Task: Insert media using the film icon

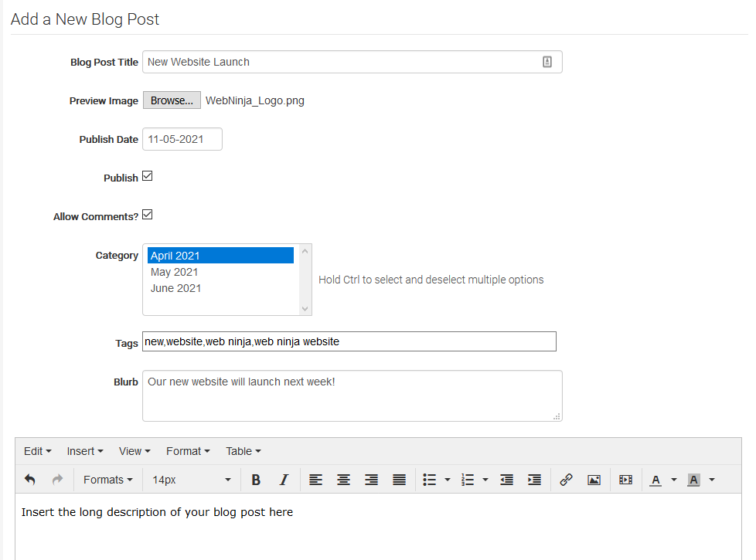Action: click(626, 480)
